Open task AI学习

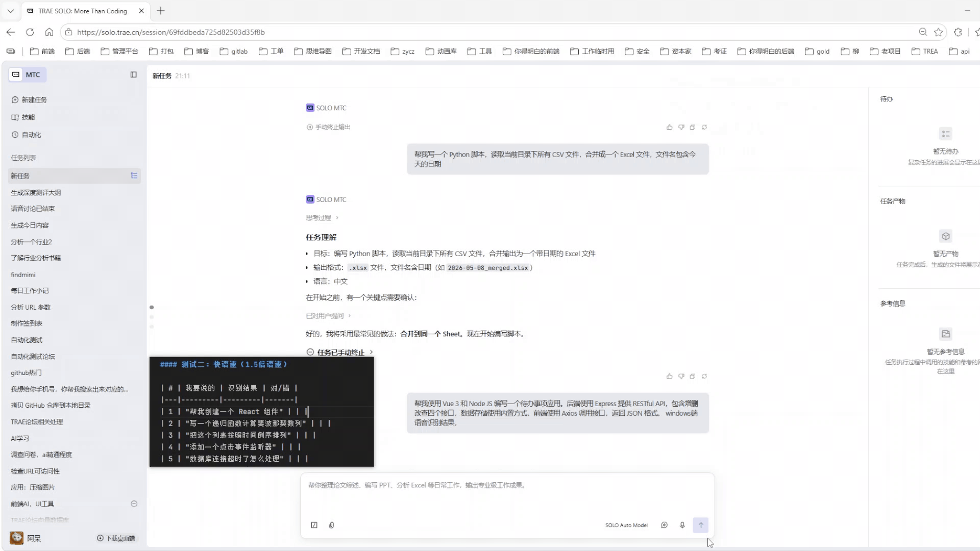20,438
